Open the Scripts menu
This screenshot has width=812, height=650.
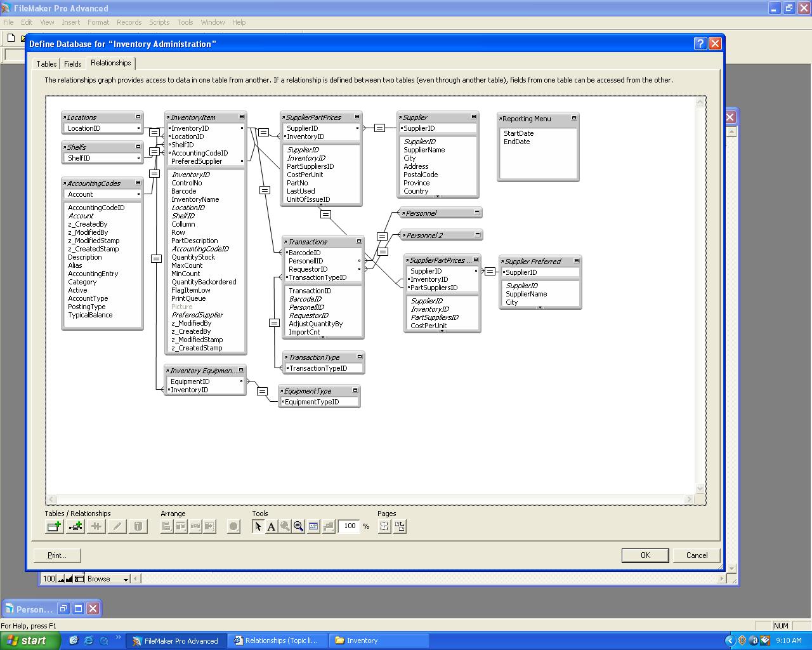pyautogui.click(x=159, y=22)
